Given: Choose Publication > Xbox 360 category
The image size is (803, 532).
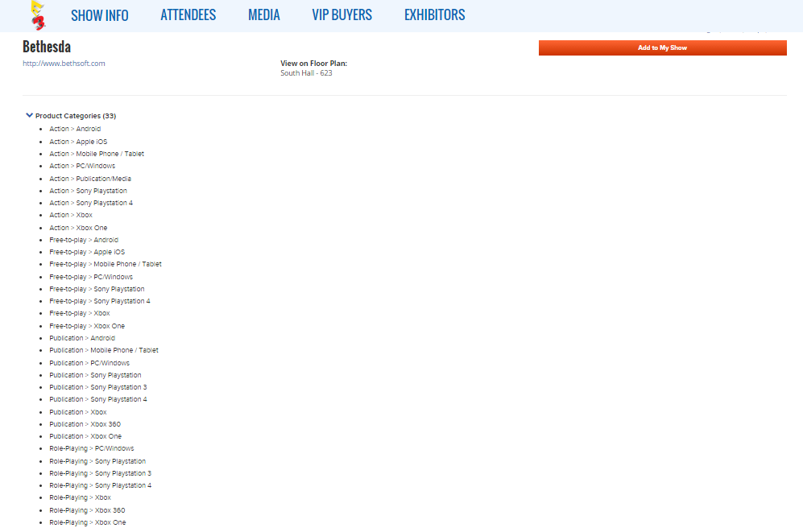Looking at the screenshot, I should pos(85,424).
